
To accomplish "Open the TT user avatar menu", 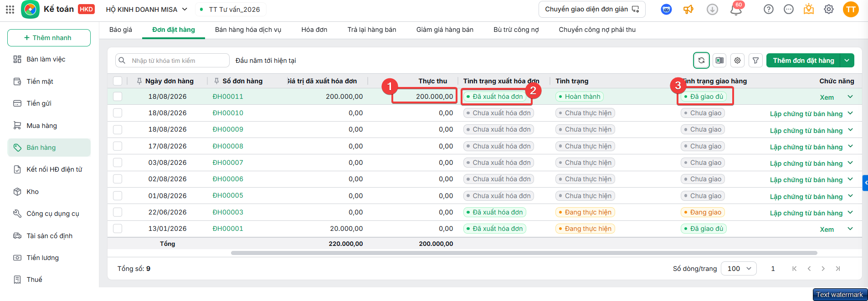I will pyautogui.click(x=851, y=9).
